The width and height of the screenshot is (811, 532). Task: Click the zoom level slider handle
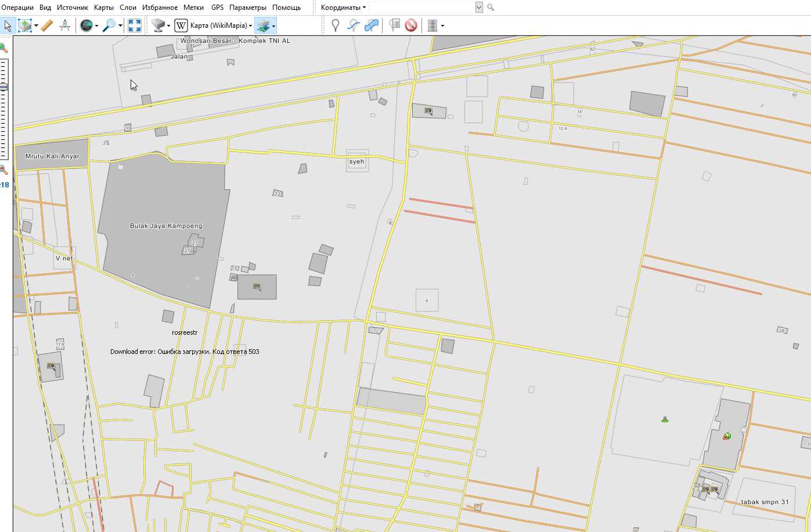[x=3, y=87]
